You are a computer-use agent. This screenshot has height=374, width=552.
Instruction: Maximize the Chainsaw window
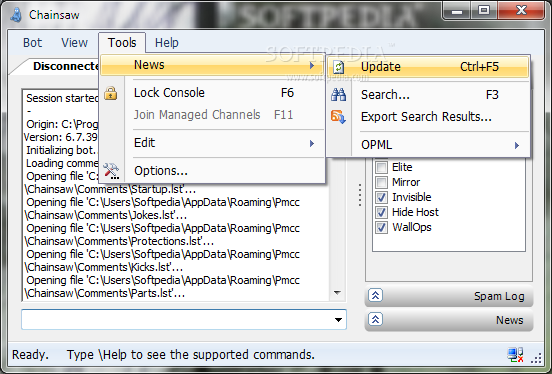pos(484,11)
